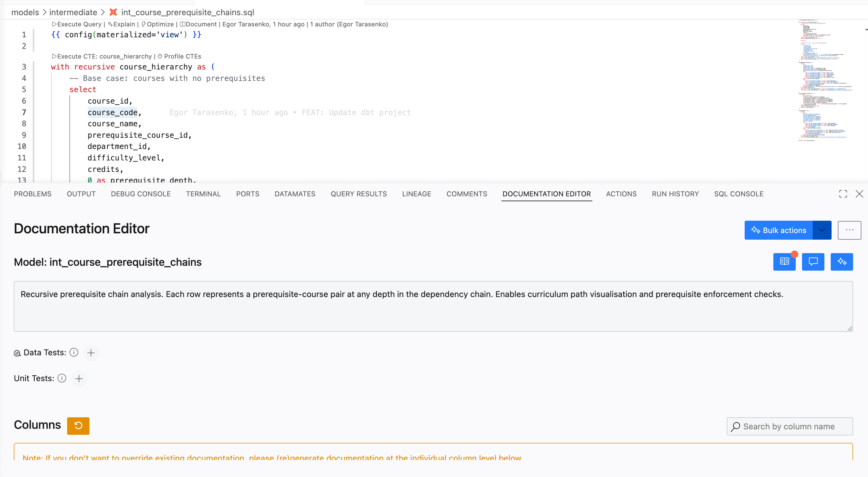The height and width of the screenshot is (477, 868).
Task: Click line number 3 in the gutter
Action: point(24,67)
